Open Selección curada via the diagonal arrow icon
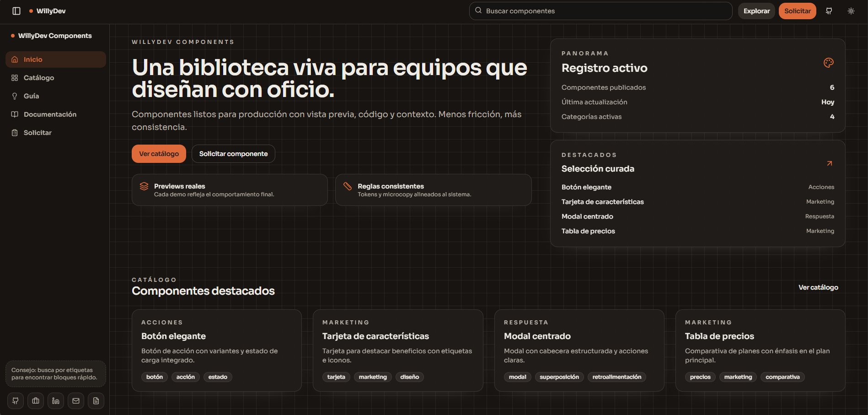This screenshot has height=415, width=868. [829, 163]
